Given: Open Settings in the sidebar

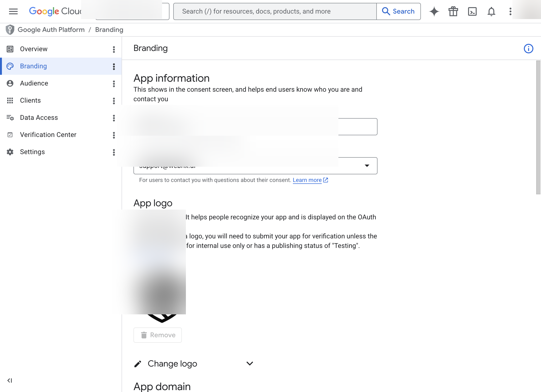Looking at the screenshot, I should tap(61, 152).
